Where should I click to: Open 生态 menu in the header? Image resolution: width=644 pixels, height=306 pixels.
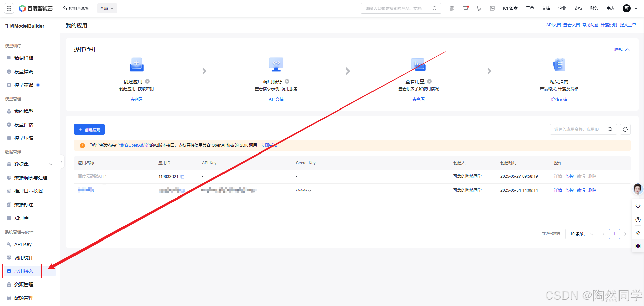610,8
